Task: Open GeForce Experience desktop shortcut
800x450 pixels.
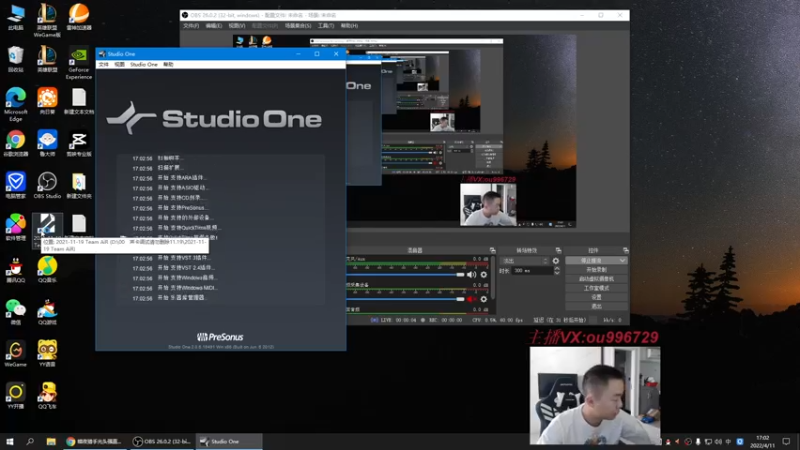Action: tap(79, 63)
